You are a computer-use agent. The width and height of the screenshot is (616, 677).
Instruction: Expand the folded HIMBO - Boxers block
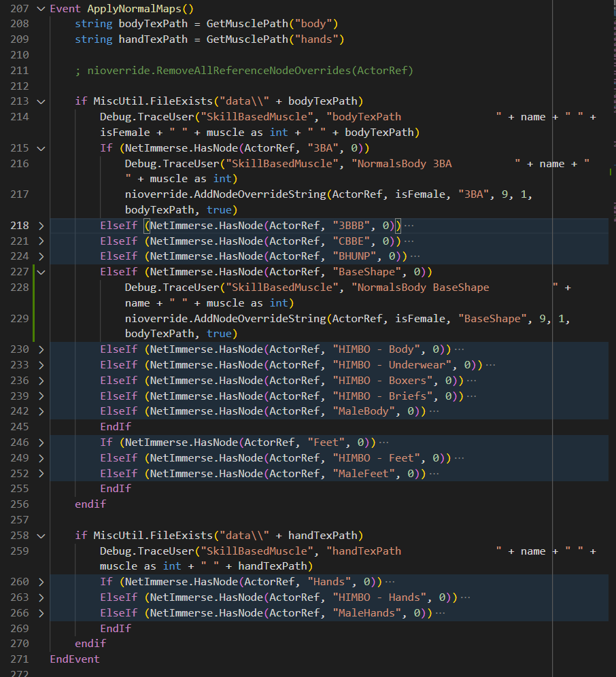41,381
